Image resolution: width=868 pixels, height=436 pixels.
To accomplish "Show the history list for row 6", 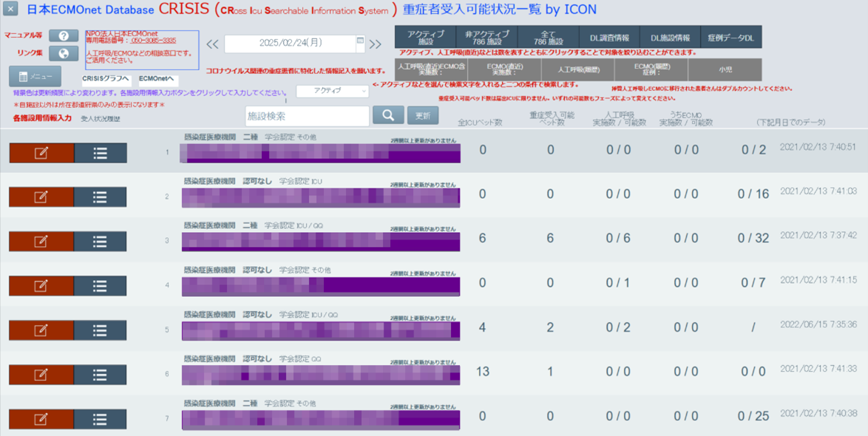I will point(101,375).
